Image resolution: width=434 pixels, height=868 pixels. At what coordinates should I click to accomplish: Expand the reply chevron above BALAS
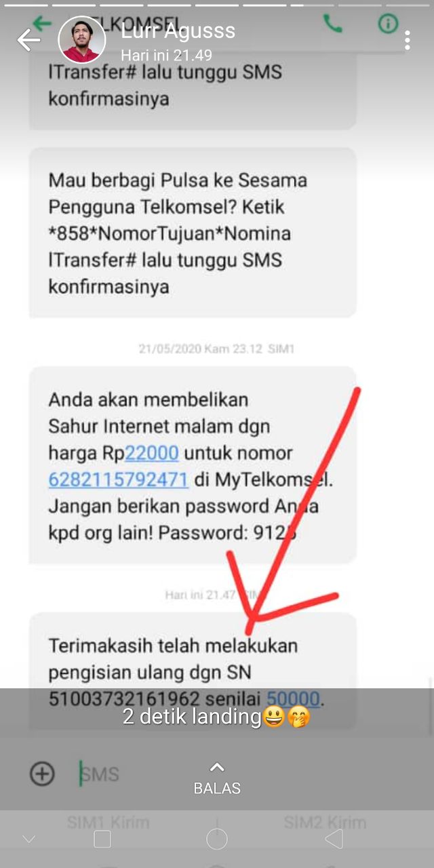tap(217, 767)
